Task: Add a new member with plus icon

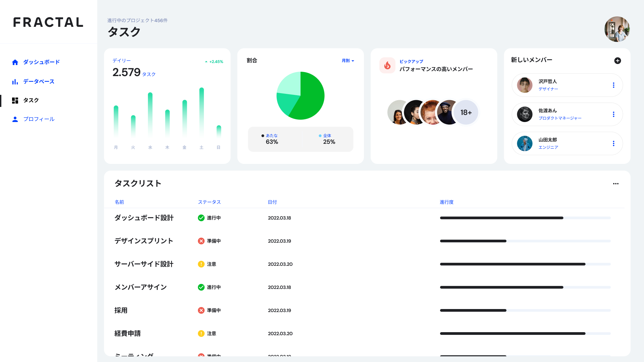Action: [x=618, y=61]
